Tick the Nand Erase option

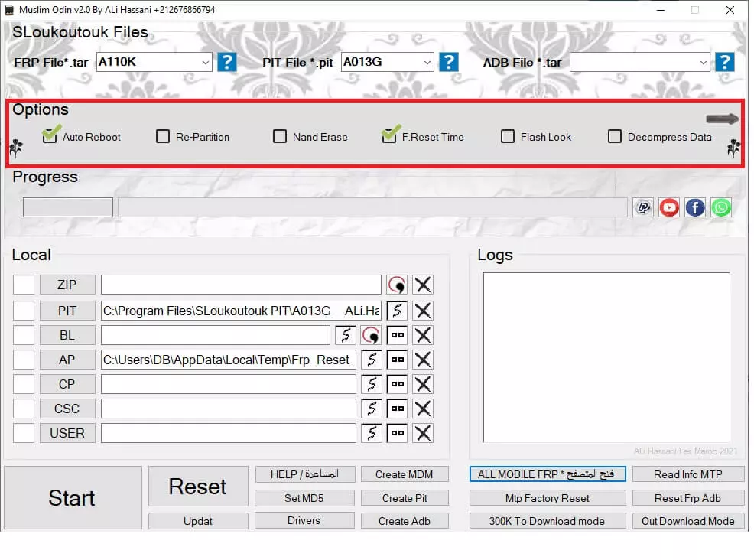280,137
